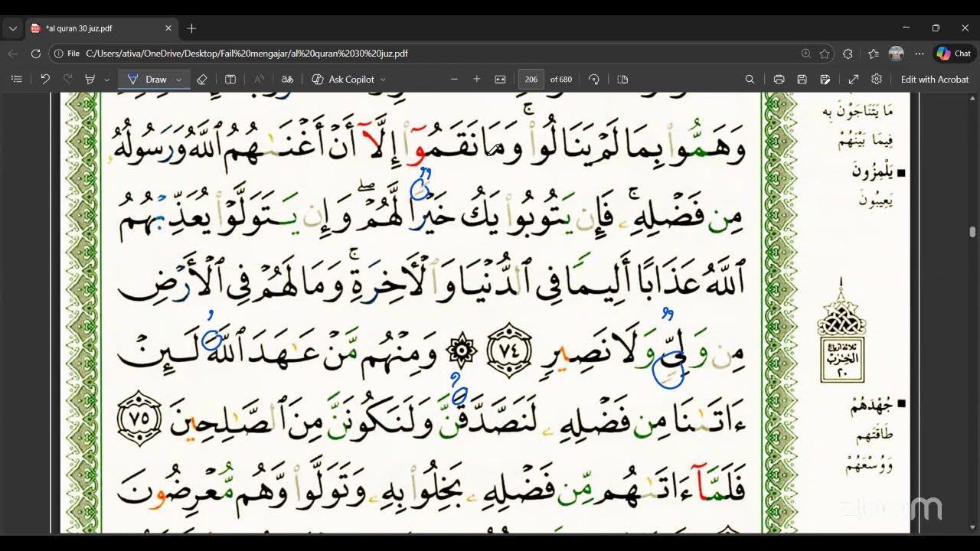Undo the last annotation
The image size is (980, 551).
coord(45,79)
